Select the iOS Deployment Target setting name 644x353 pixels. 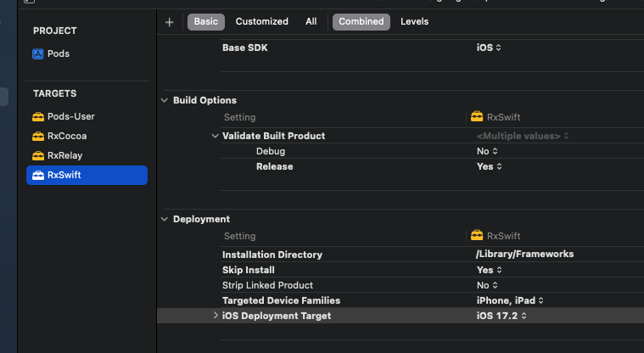click(277, 316)
